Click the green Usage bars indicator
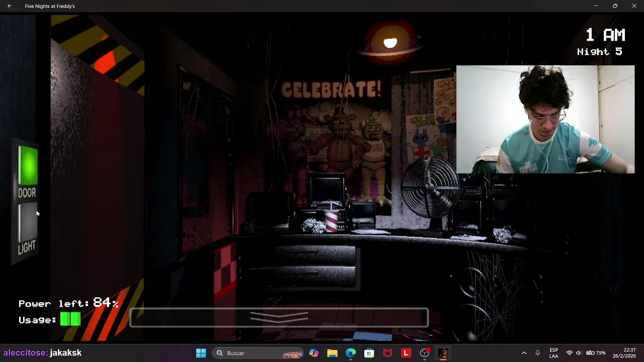Screen dimensions: 644x362 point(70,319)
